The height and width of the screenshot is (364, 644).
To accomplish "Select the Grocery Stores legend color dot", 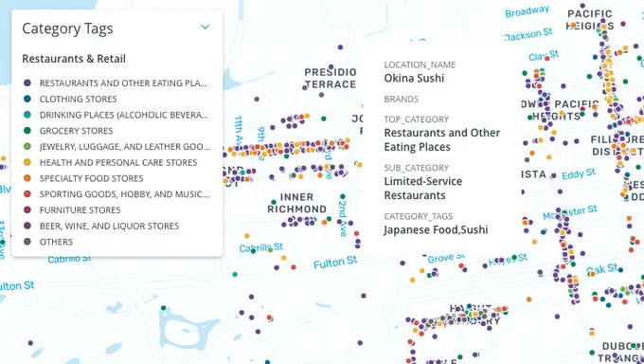I will (x=27, y=131).
